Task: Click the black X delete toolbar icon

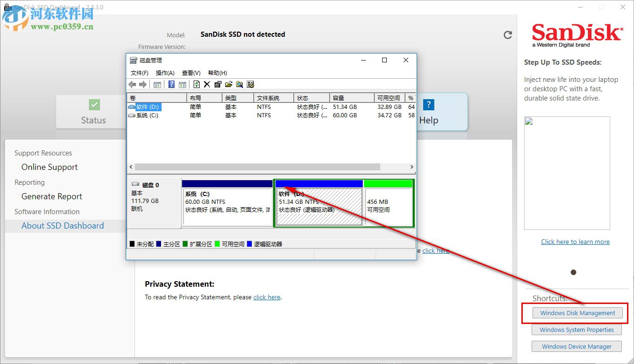Action: point(207,84)
